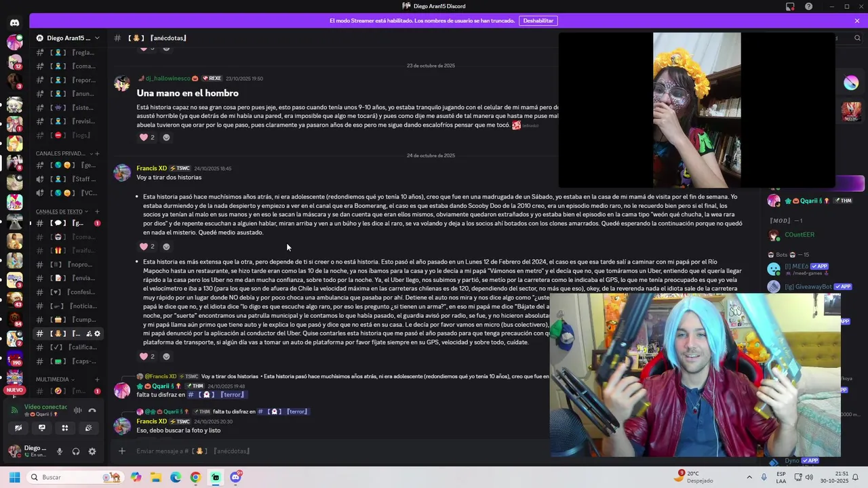Open the noticia... channel
Screen dimensions: 868x488
point(68,306)
